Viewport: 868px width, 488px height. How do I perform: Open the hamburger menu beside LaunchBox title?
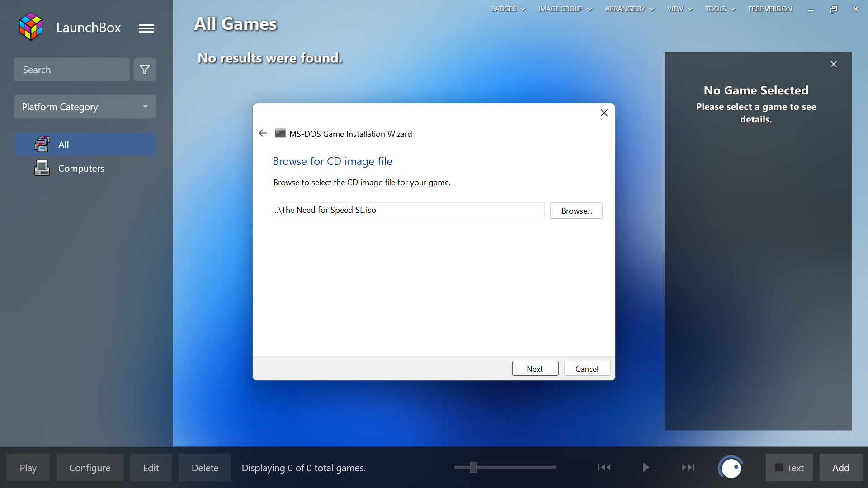point(146,28)
